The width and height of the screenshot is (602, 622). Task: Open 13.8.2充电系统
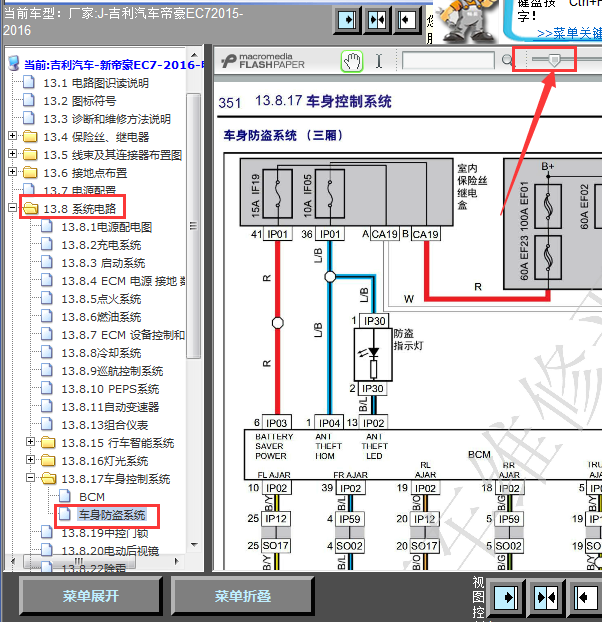(x=101, y=245)
